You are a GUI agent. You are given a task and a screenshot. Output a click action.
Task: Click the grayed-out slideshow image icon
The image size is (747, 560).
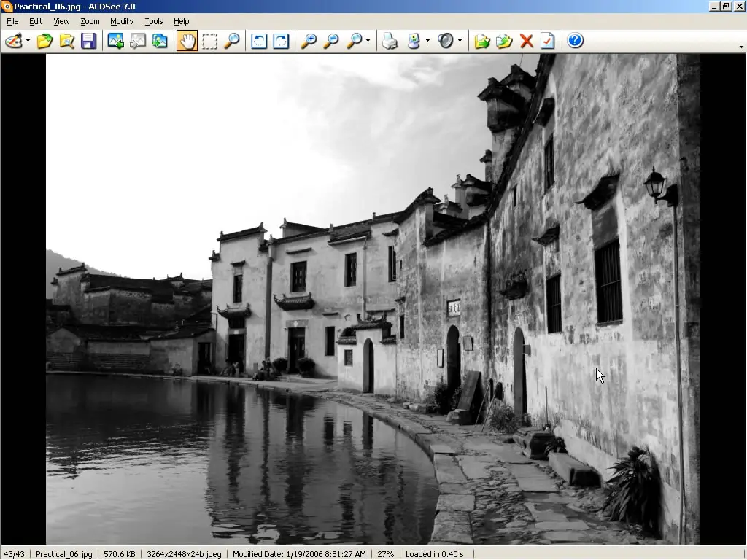pyautogui.click(x=138, y=41)
